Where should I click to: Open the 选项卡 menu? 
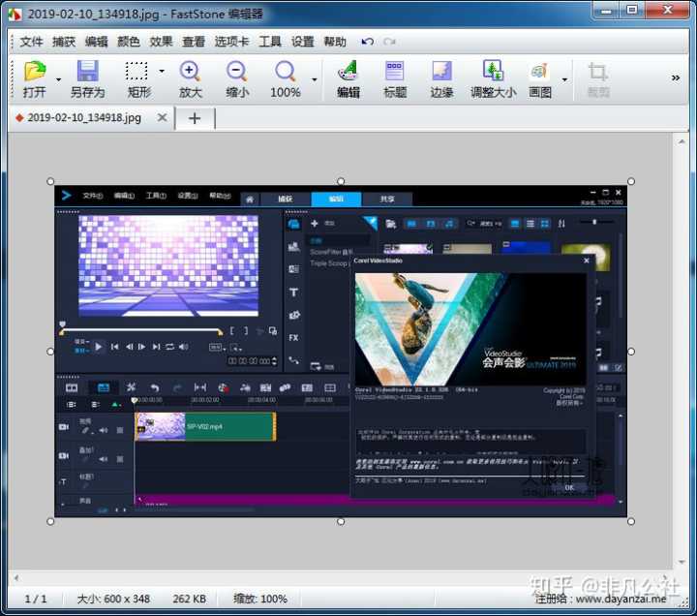point(231,42)
